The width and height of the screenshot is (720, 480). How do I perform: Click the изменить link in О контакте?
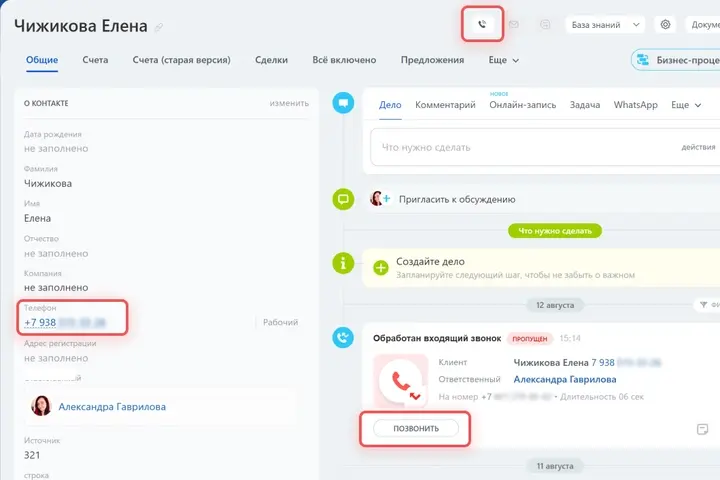click(x=289, y=103)
